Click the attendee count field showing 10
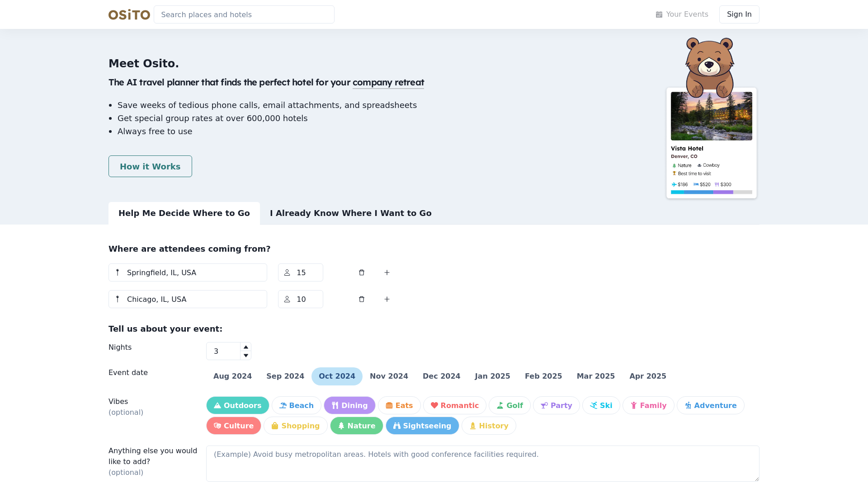Screen dimensions: 868x488 pyautogui.click(x=301, y=299)
